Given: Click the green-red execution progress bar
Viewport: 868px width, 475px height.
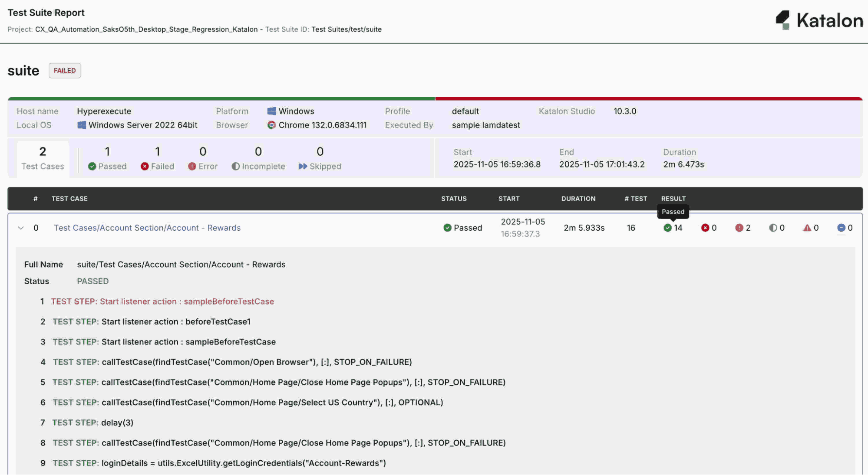Looking at the screenshot, I should point(434,98).
